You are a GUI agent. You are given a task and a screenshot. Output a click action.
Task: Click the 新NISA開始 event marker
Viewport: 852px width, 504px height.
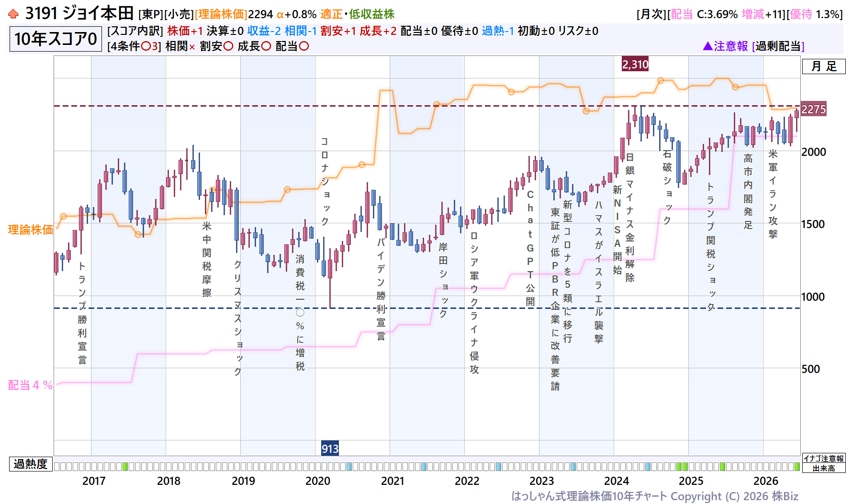click(x=617, y=230)
